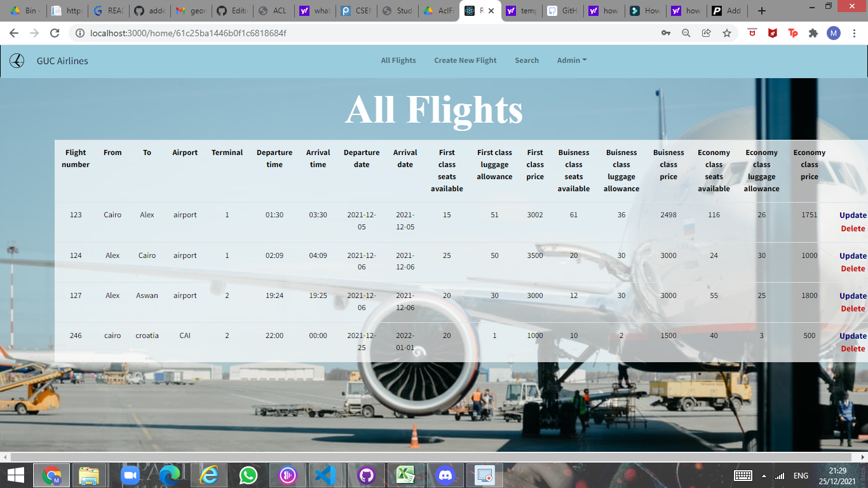Click the right arrow of horizontal scrollbar
Image resolution: width=868 pixels, height=488 pixels.
click(x=863, y=457)
